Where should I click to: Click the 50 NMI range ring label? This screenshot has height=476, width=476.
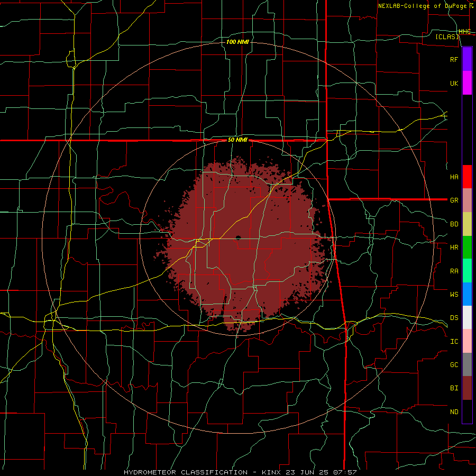pos(237,140)
